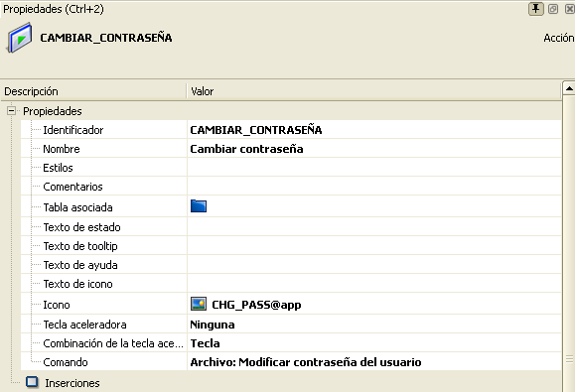Click the CAMBIAR_CONTRASEÑA action icon in header
Image resolution: width=575 pixels, height=392 pixels.
point(19,38)
